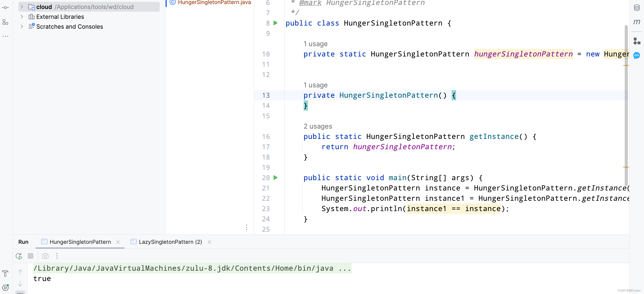The image size is (644, 294).
Task: Open the blue code chat assistant icon
Action: point(637,55)
